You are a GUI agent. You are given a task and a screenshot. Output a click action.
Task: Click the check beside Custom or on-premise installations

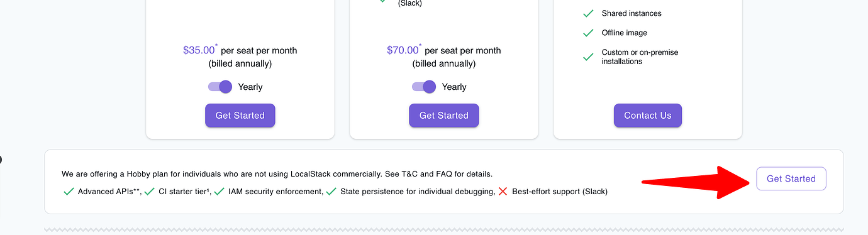tap(588, 57)
